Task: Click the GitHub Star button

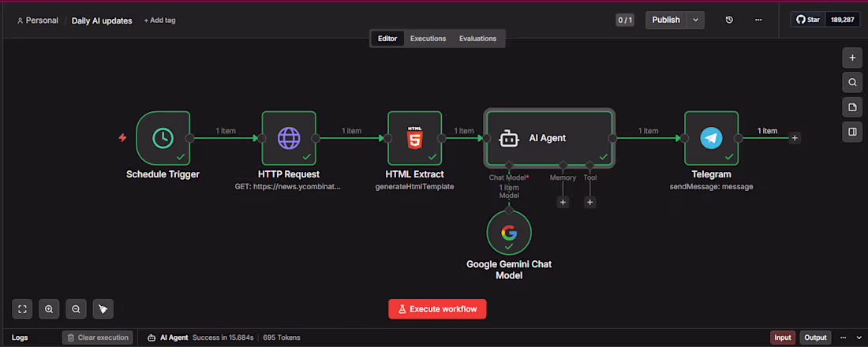Action: click(x=808, y=20)
